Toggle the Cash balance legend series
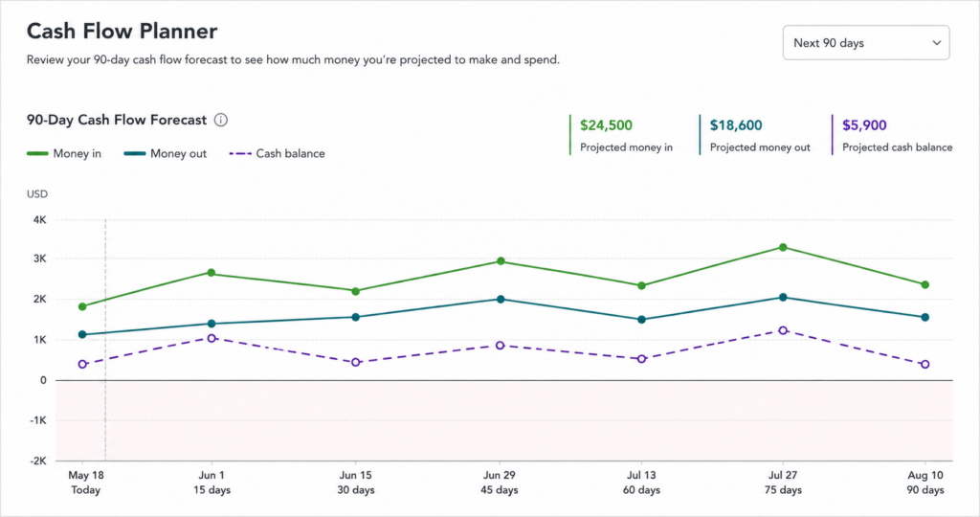Screen dimensions: 980x517 click(277, 154)
